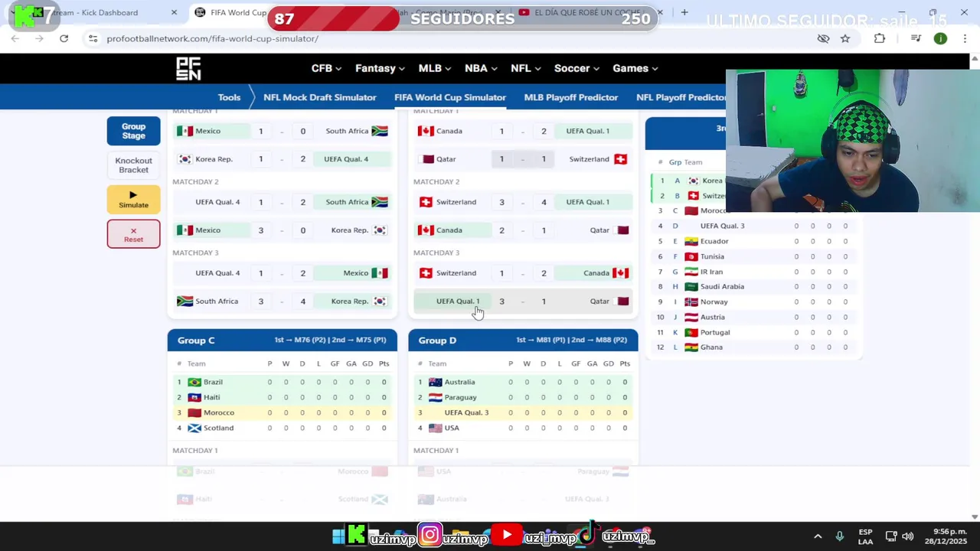Edit Canada's score versus UEFA Qual. 1

[501, 131]
